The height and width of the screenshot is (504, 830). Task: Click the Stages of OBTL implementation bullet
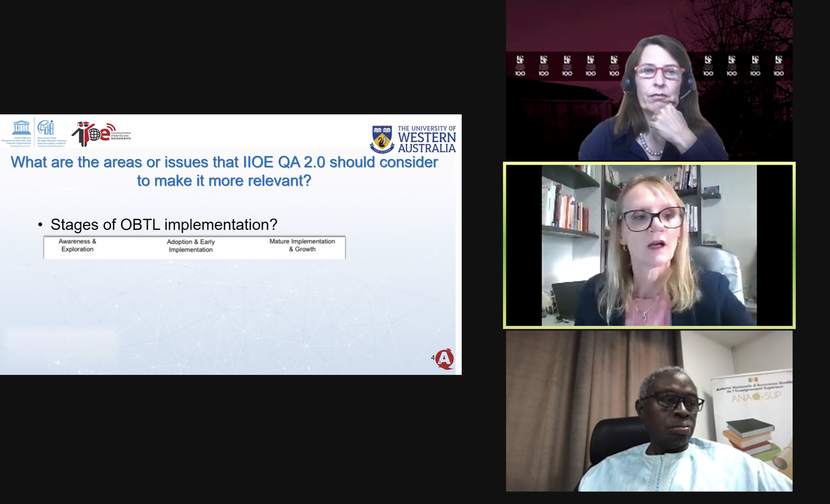pos(163,225)
